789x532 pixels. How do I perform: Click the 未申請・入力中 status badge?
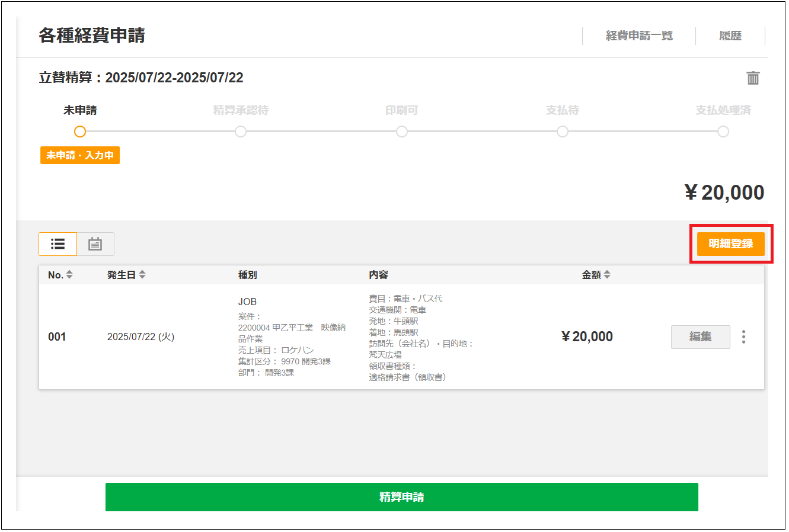click(x=80, y=155)
